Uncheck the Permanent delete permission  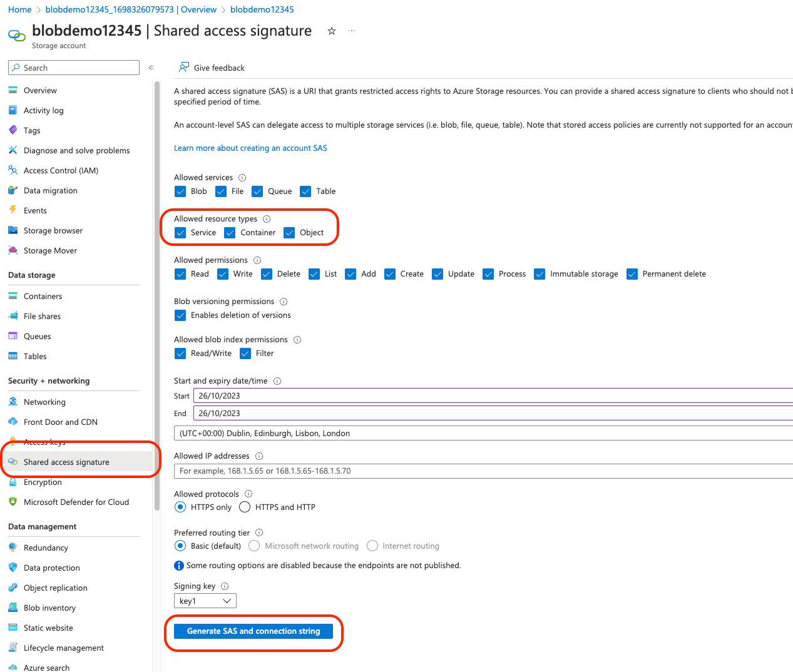pyautogui.click(x=632, y=274)
